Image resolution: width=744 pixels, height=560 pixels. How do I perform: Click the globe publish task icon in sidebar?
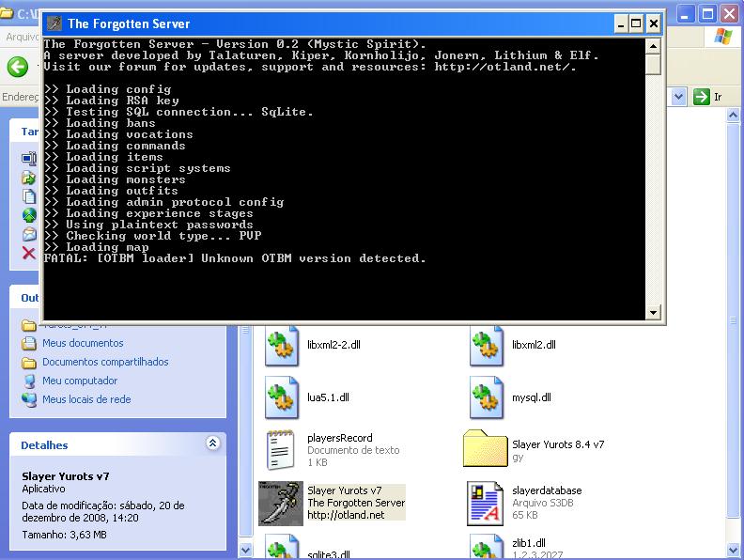(x=29, y=215)
